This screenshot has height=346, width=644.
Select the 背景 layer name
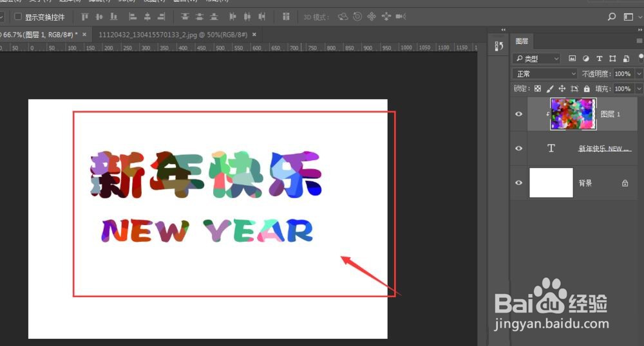(585, 183)
